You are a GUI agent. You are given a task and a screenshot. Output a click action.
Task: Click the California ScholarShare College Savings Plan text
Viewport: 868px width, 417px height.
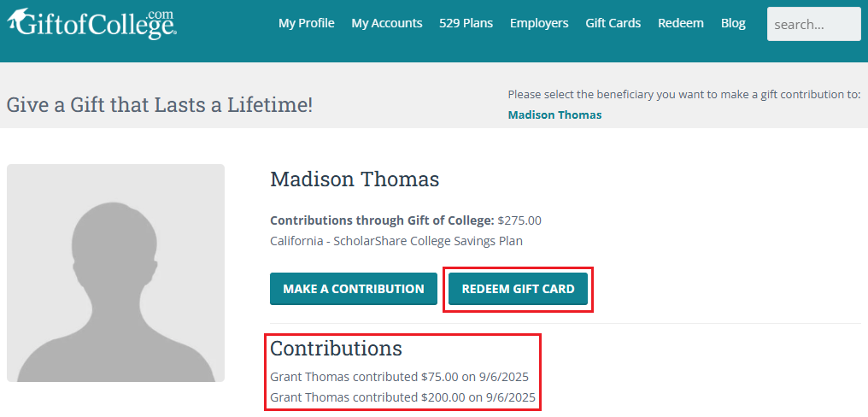pyautogui.click(x=396, y=241)
